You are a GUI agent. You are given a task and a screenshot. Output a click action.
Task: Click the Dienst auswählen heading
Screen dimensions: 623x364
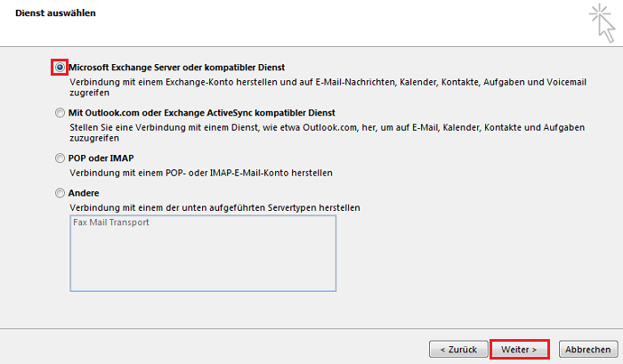click(55, 12)
